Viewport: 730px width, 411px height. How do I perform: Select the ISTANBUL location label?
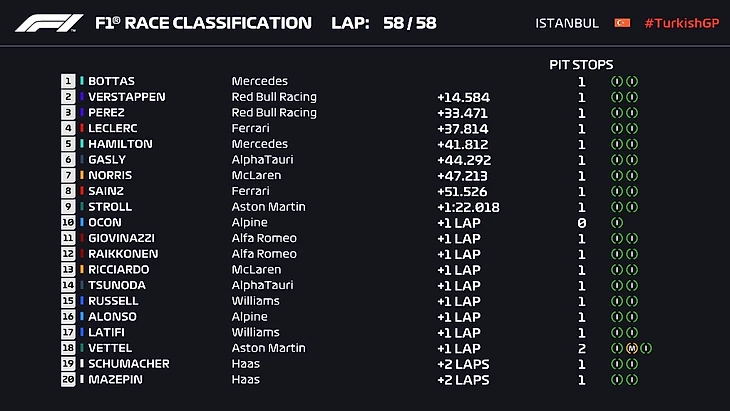pos(567,23)
